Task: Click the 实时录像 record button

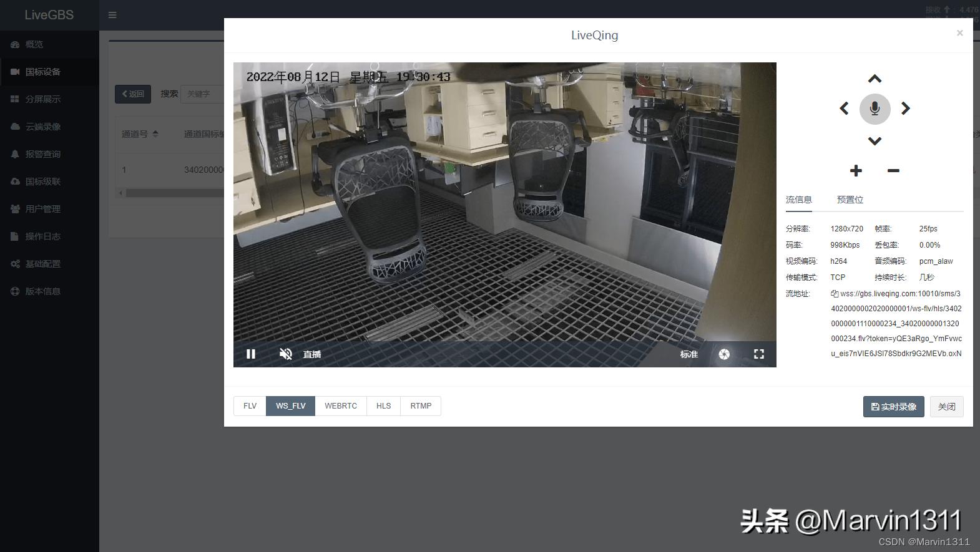Action: click(893, 407)
